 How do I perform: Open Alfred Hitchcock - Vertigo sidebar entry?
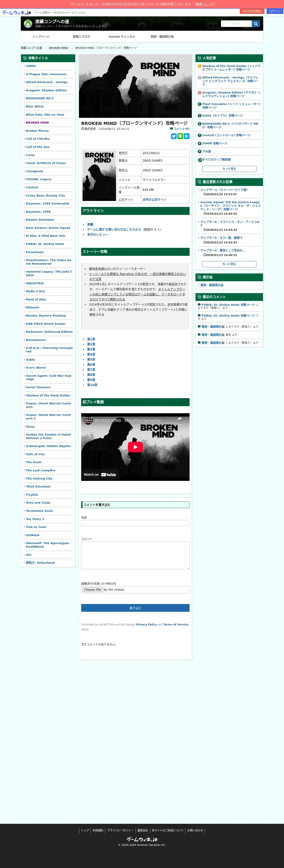click(x=46, y=82)
